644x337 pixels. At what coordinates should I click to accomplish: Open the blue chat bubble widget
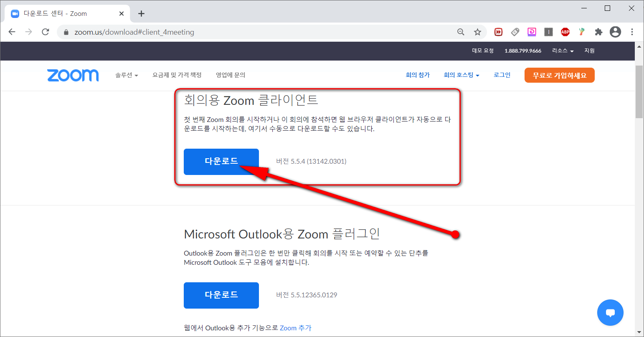[x=610, y=312]
